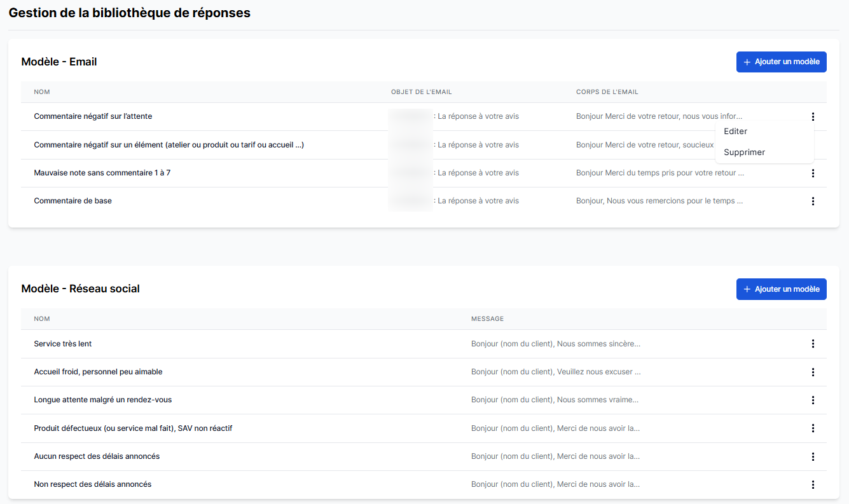Click kebab icon for Accueil froid row
The image size is (849, 504).
[813, 372]
